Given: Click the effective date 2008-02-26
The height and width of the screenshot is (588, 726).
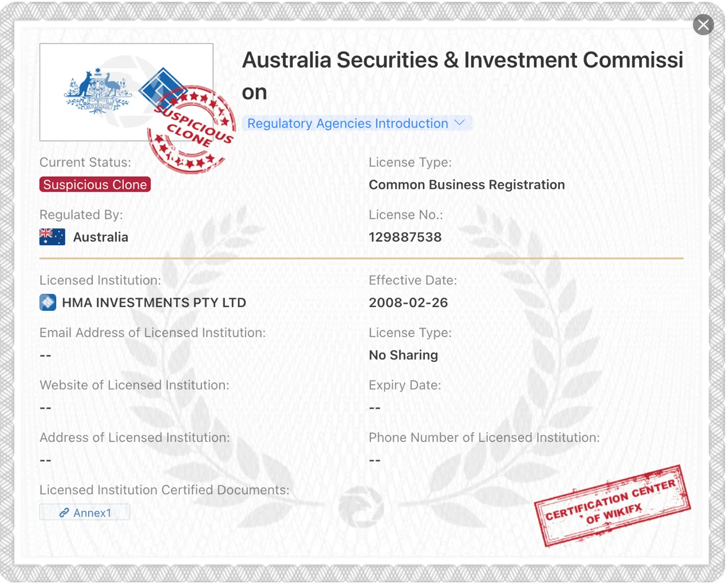Looking at the screenshot, I should point(408,302).
